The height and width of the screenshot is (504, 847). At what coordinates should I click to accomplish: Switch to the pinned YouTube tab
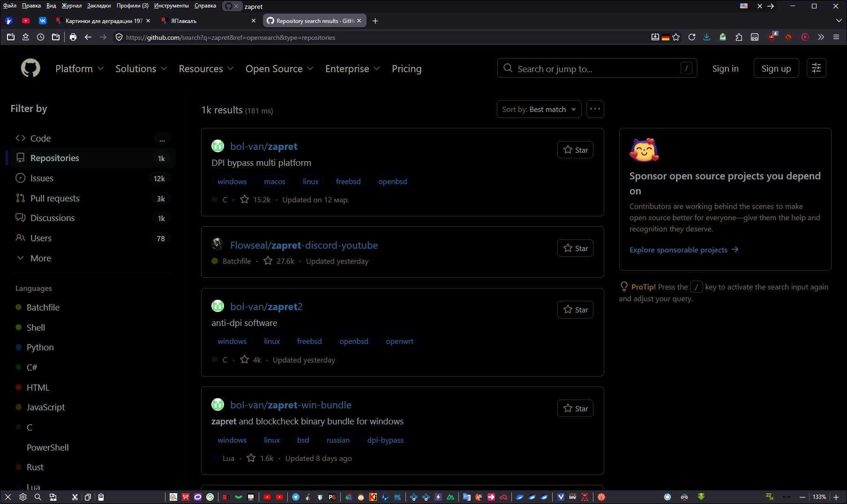point(26,21)
